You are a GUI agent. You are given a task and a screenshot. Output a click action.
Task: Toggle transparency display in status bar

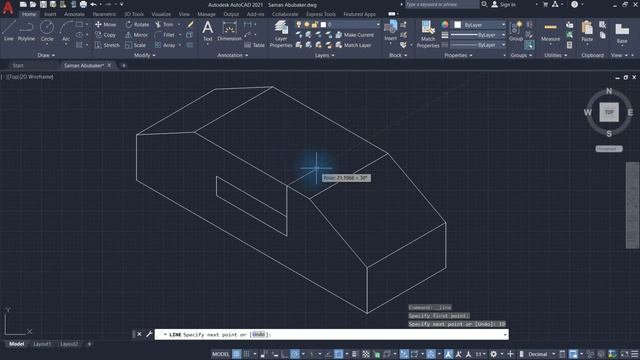click(x=366, y=354)
